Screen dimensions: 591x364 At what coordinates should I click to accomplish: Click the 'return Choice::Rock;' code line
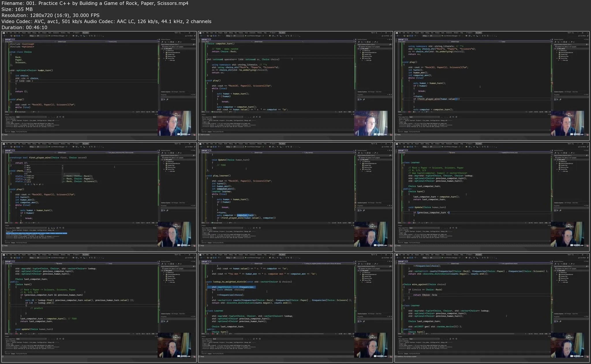pyautogui.click(x=224, y=52)
